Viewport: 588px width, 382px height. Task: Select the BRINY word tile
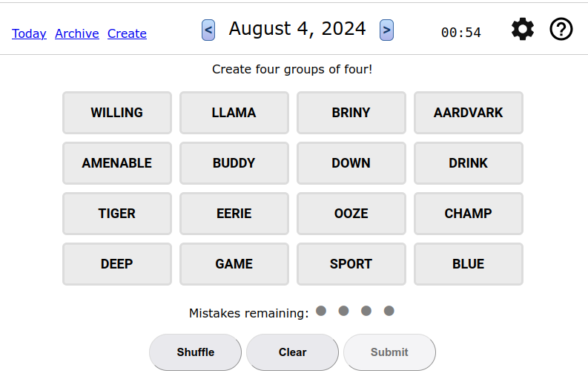(351, 113)
